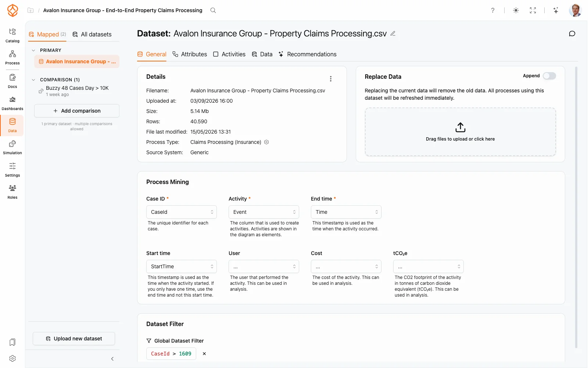Click the Size value 5.14 Mb
Image resolution: width=588 pixels, height=368 pixels.
pyautogui.click(x=200, y=111)
